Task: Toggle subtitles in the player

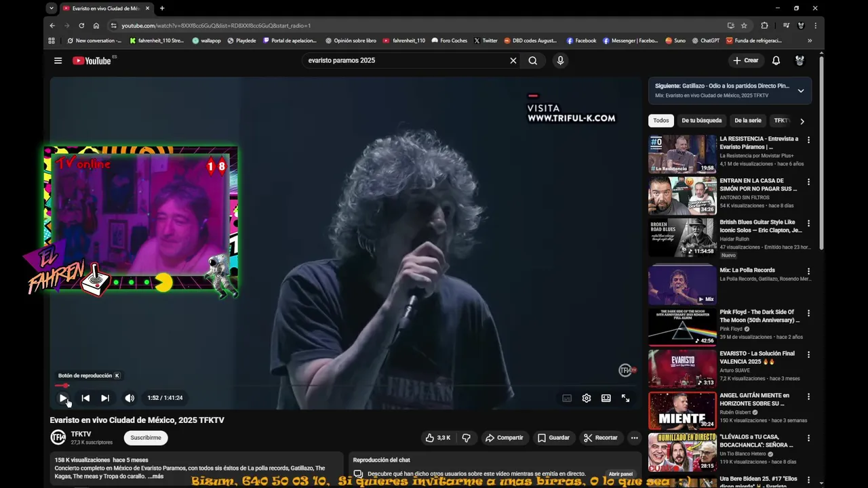Action: click(x=567, y=398)
